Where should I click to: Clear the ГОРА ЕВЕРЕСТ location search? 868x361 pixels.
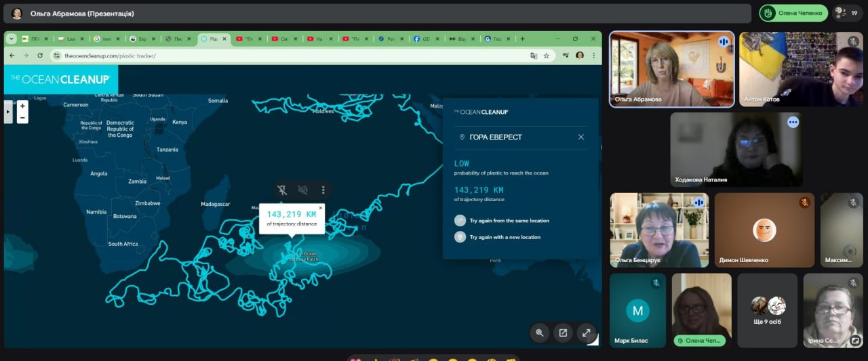click(581, 137)
